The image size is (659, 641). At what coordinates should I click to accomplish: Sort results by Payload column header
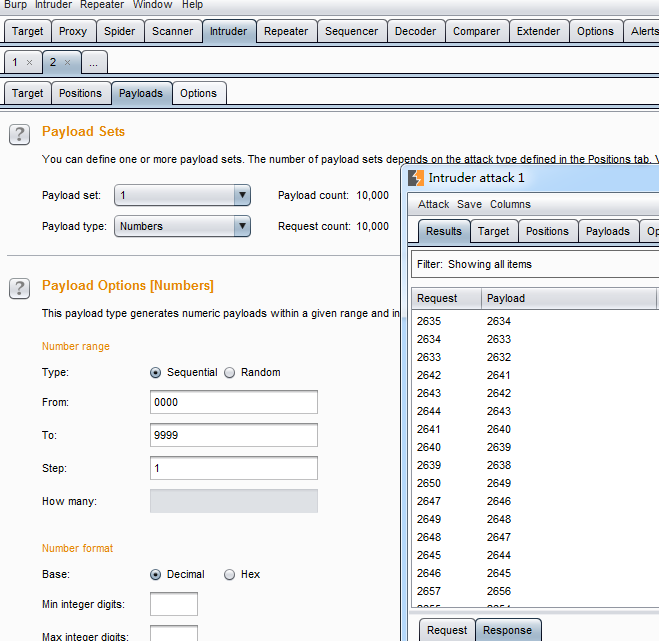tap(569, 298)
